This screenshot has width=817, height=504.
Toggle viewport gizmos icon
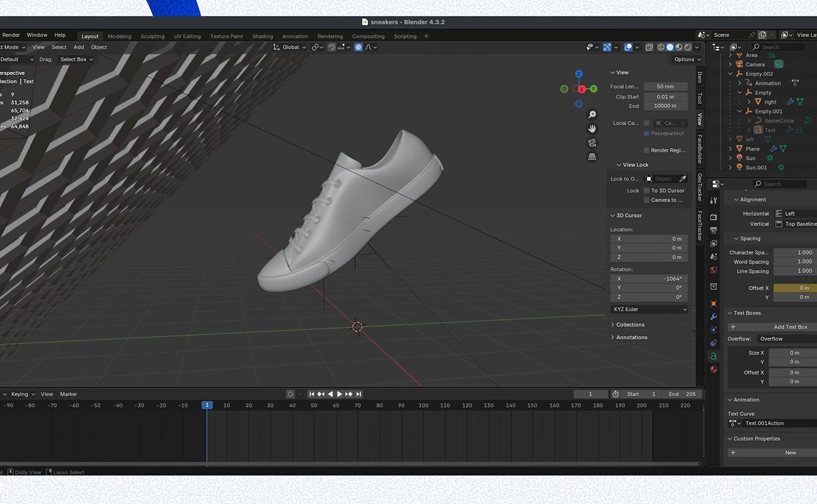coord(607,47)
